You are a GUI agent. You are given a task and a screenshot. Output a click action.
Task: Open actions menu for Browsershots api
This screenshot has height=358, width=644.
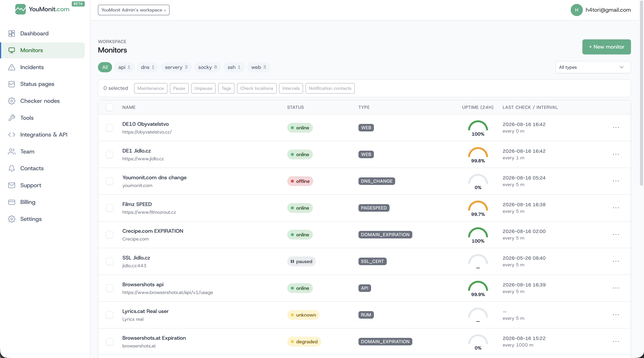(616, 288)
